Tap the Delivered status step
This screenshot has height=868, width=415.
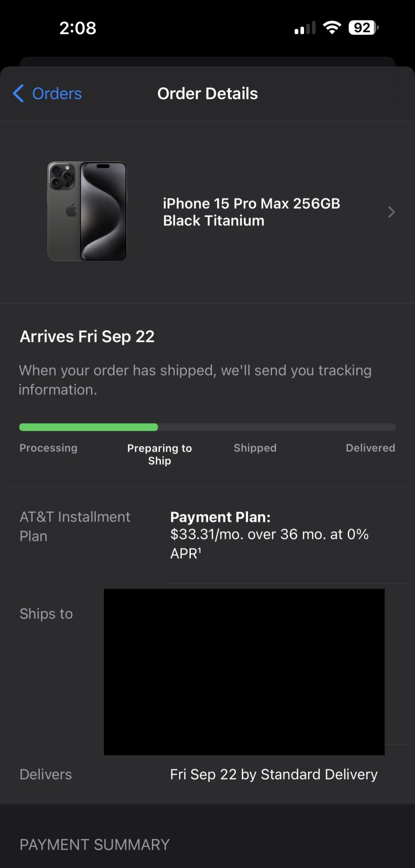click(370, 448)
